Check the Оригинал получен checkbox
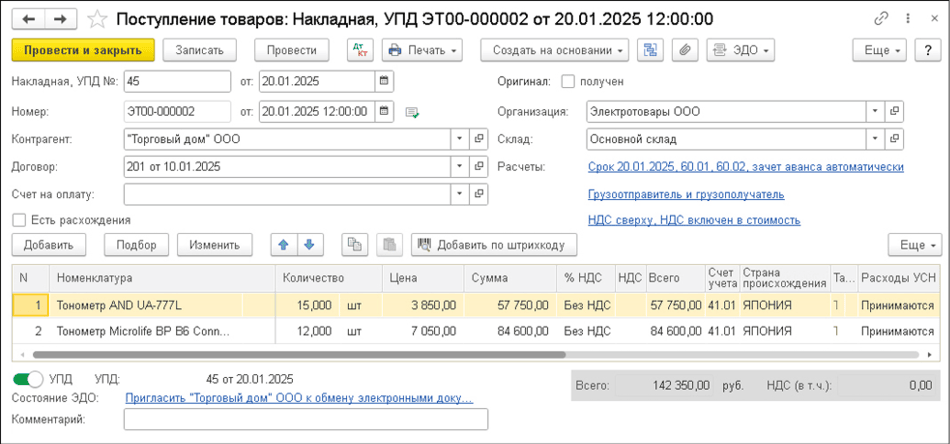The image size is (950, 444). [569, 82]
